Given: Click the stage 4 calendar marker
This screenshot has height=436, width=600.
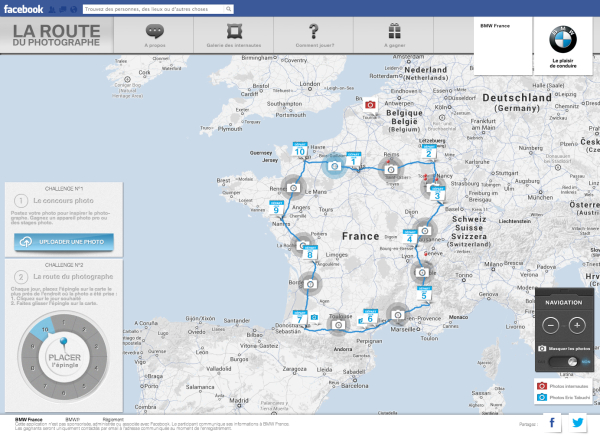Looking at the screenshot, I should [409, 237].
